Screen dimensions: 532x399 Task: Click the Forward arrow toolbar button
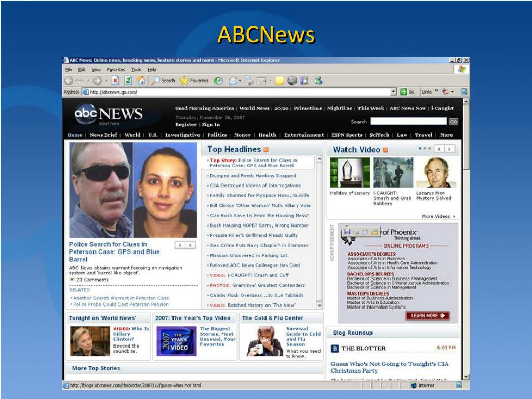[x=97, y=81]
